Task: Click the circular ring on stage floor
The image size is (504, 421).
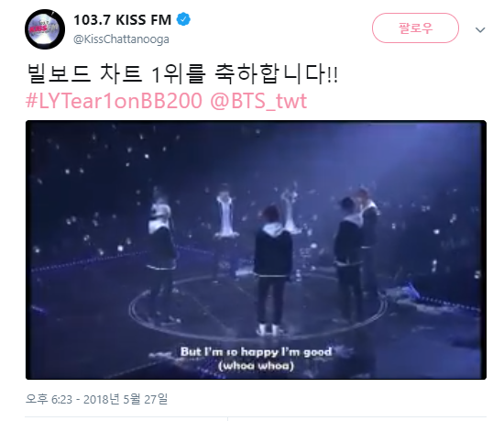Action: (x=257, y=305)
